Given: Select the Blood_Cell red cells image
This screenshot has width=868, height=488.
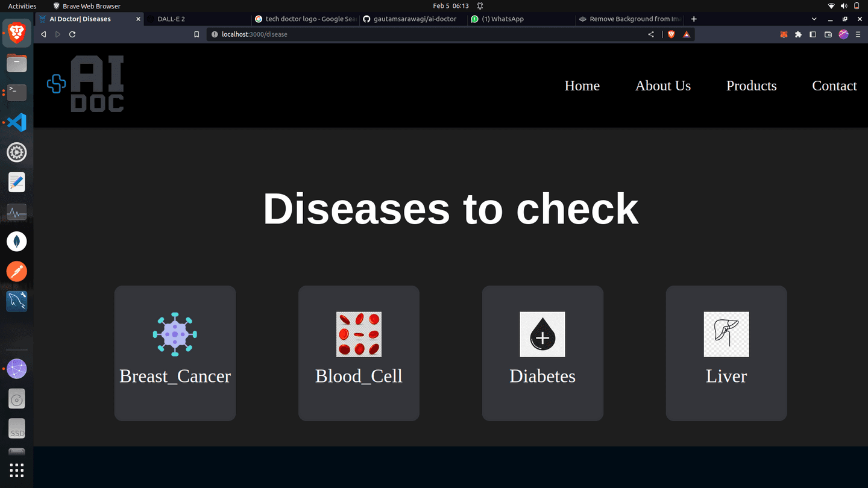Looking at the screenshot, I should coord(359,334).
